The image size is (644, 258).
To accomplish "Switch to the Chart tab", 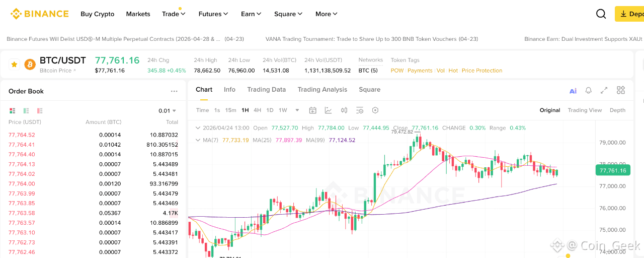I will (204, 90).
